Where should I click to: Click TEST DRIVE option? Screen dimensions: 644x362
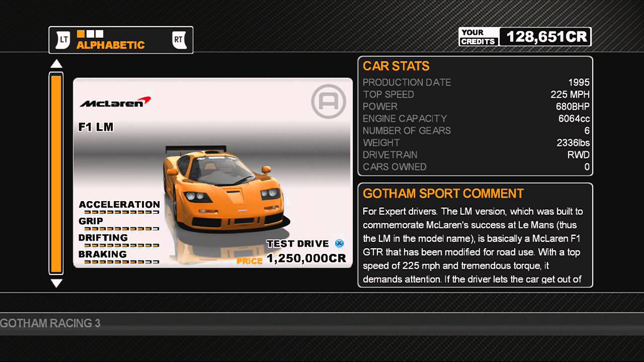(297, 244)
